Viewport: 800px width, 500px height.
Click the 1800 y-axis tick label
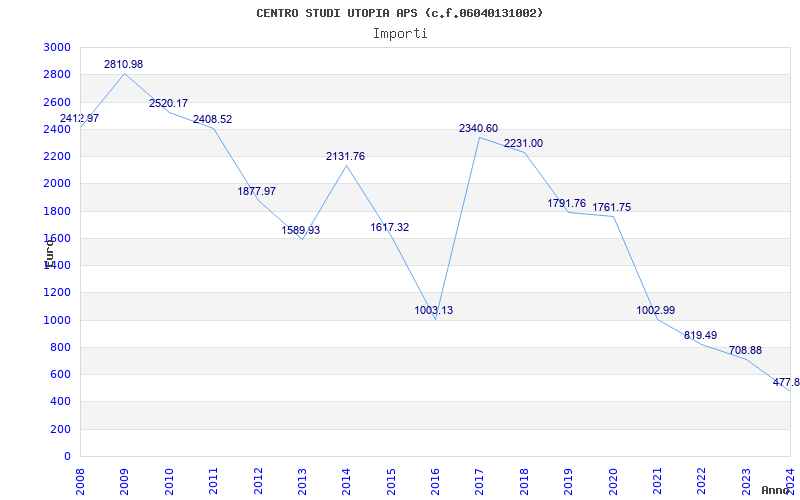coord(57,211)
